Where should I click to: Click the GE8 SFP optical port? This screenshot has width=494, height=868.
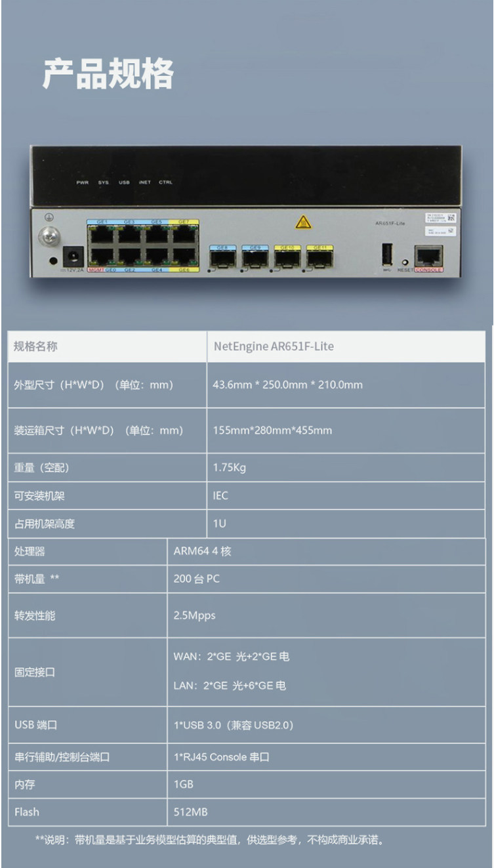222,258
